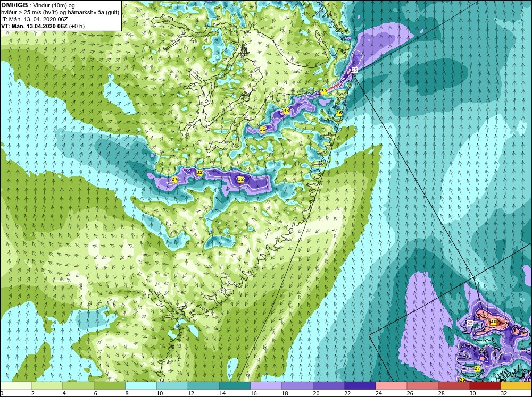Click the 26–28 m/s legend color swatch
532x397 pixels.
[422, 385]
